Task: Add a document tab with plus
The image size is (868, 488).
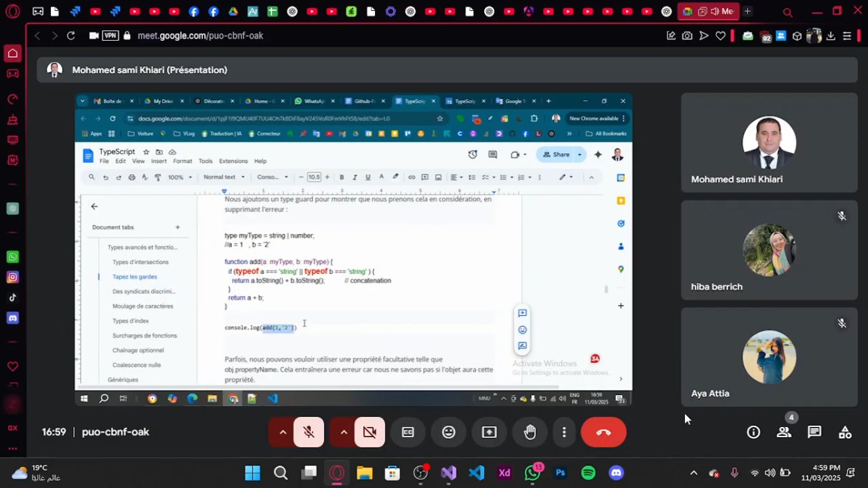Action: 177,227
